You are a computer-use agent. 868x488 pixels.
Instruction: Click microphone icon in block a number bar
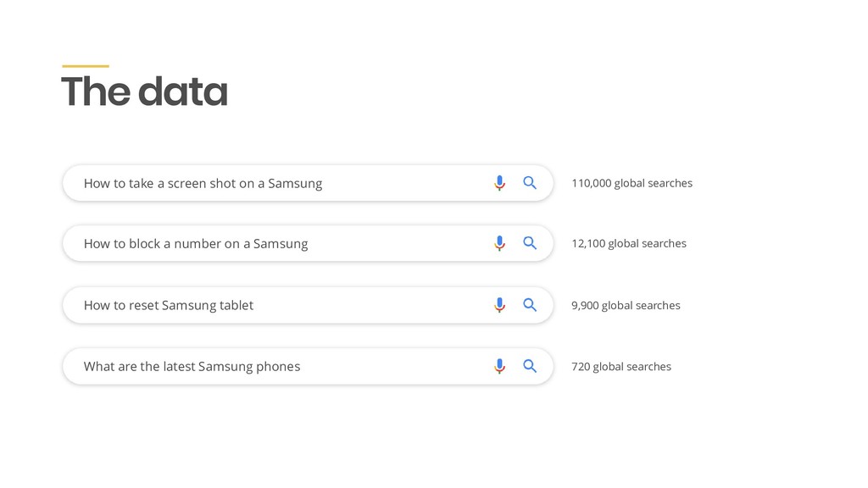(499, 243)
